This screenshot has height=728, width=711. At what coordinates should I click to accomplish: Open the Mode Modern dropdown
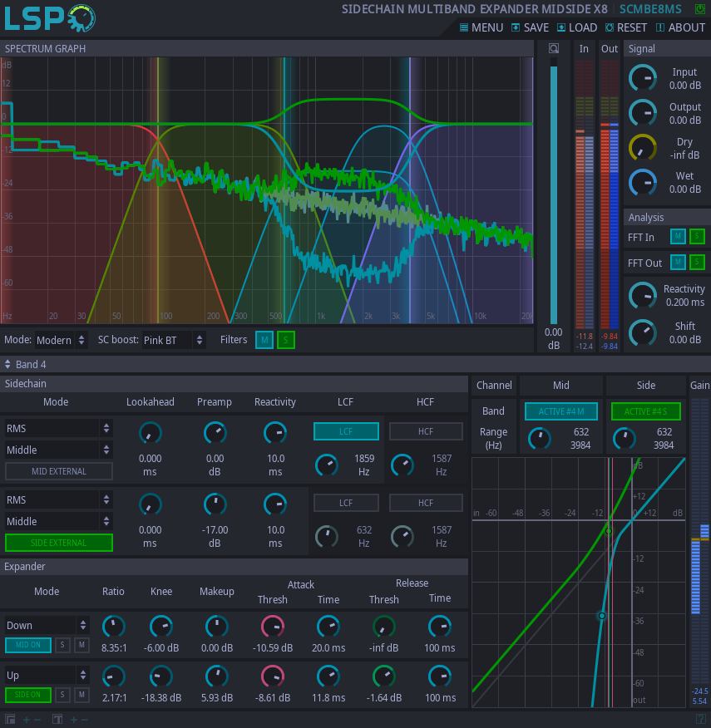[61, 340]
